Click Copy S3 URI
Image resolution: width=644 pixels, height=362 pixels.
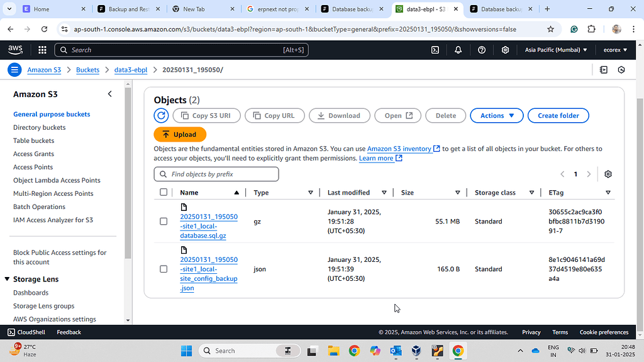point(206,116)
